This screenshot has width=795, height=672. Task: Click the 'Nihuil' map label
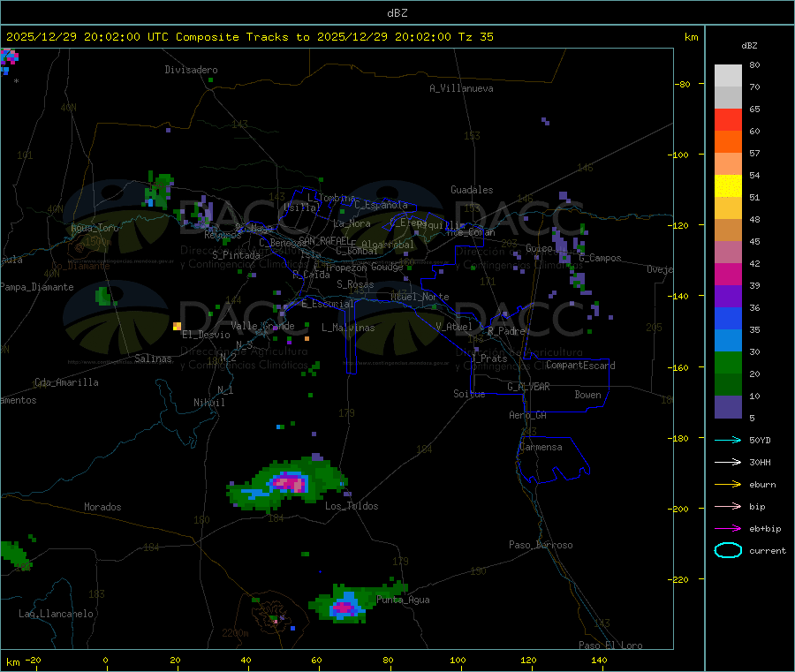208,403
